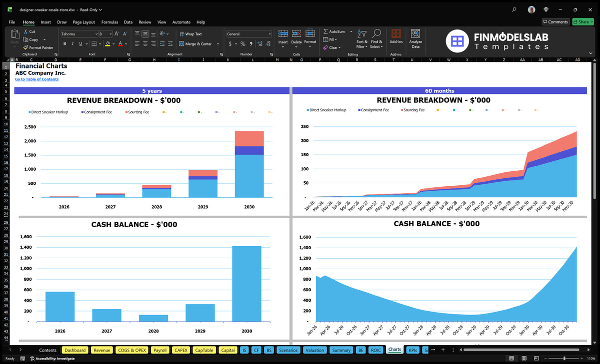Open Find & Select magnifier

tap(376, 38)
